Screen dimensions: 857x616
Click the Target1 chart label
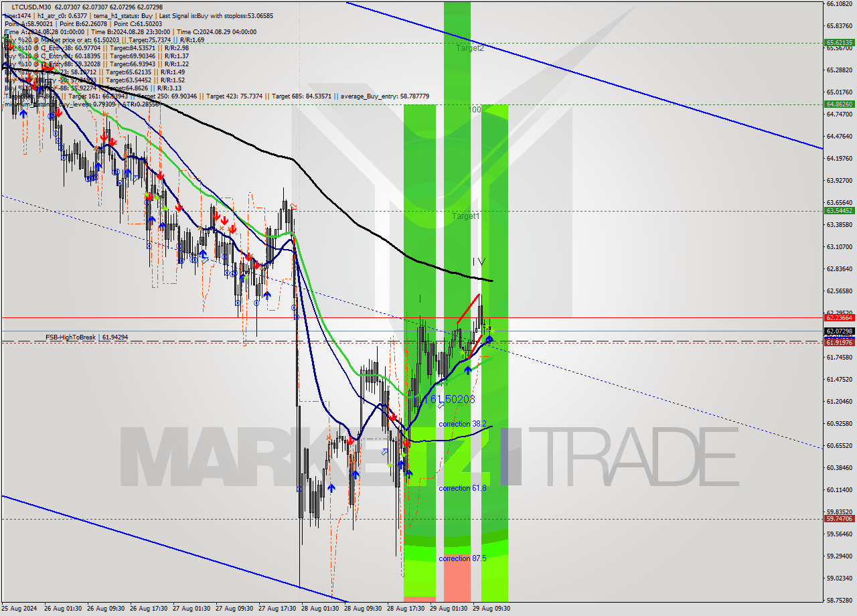(465, 216)
